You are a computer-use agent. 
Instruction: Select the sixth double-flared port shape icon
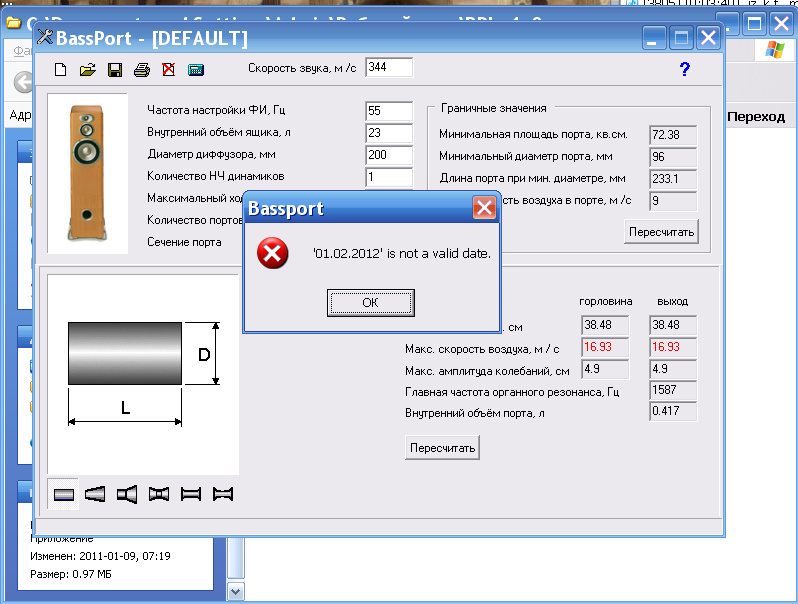[223, 494]
